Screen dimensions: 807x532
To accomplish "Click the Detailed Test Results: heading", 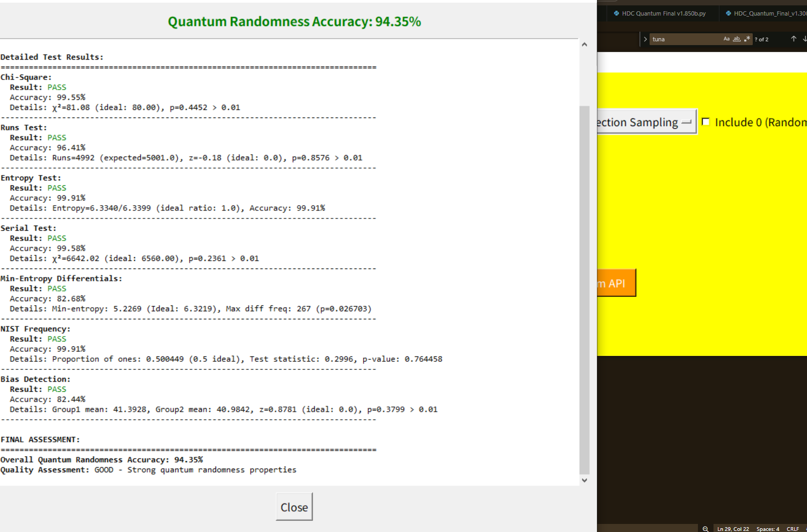I will [52, 57].
